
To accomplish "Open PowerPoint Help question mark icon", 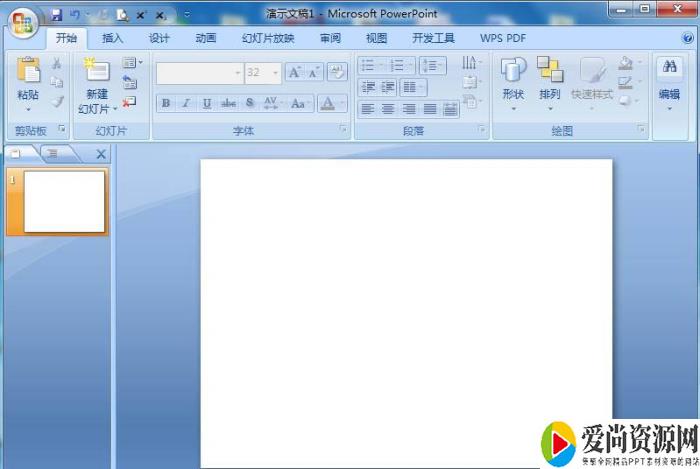I will point(687,38).
